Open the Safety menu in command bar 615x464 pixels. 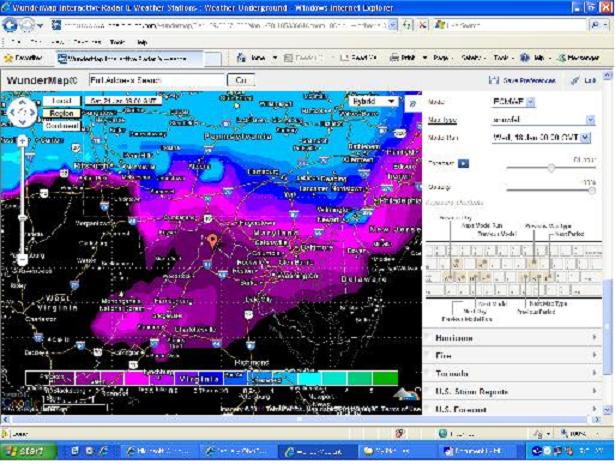(472, 58)
